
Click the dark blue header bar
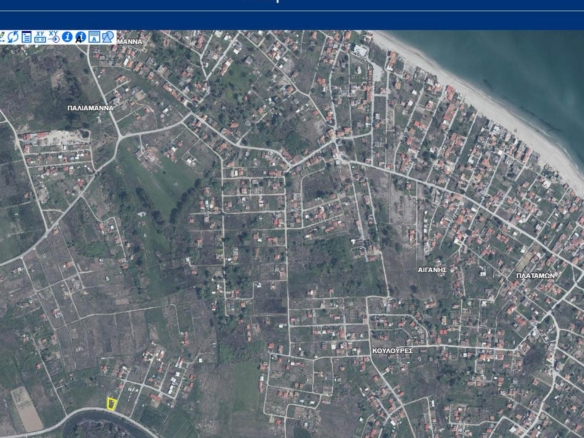coord(292,20)
